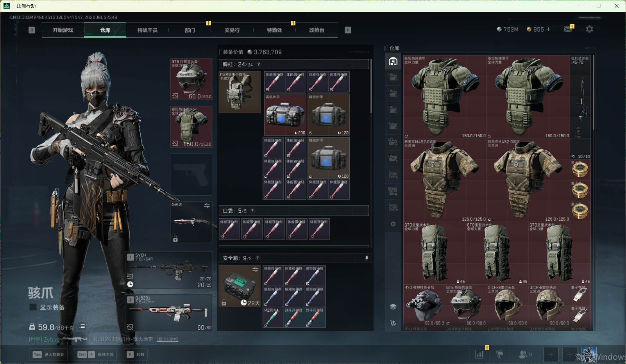Image resolution: width=626 pixels, height=364 pixels.
Task: Open the friends list people icon
Action: [523, 354]
